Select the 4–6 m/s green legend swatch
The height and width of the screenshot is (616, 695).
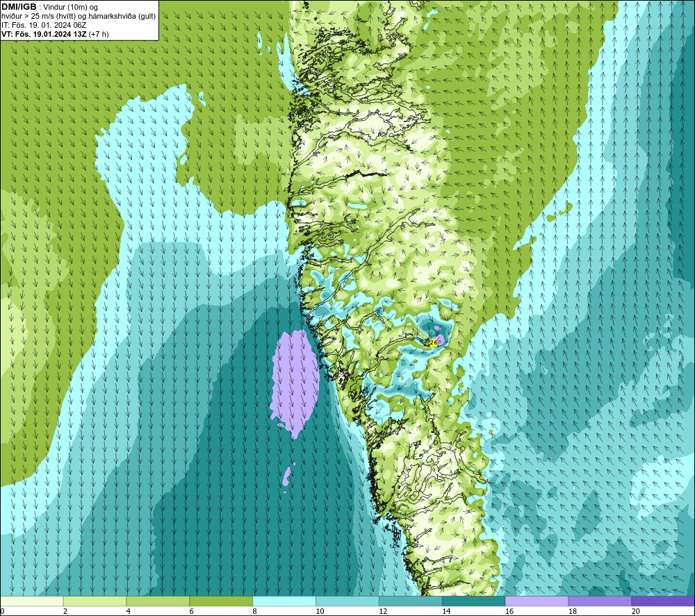click(158, 601)
